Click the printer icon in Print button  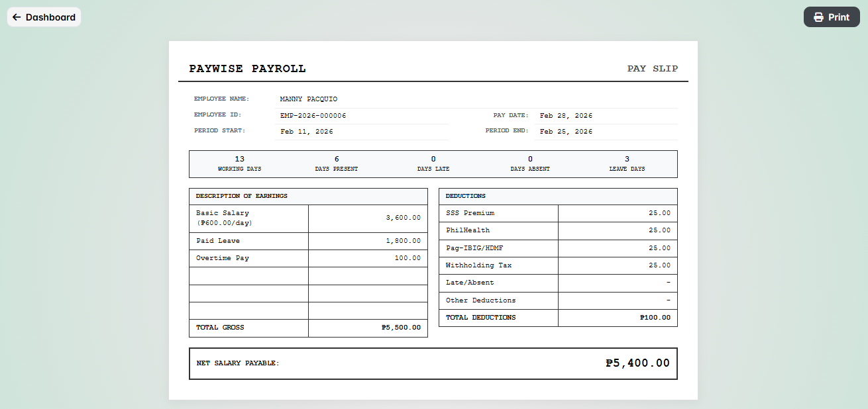[818, 17]
